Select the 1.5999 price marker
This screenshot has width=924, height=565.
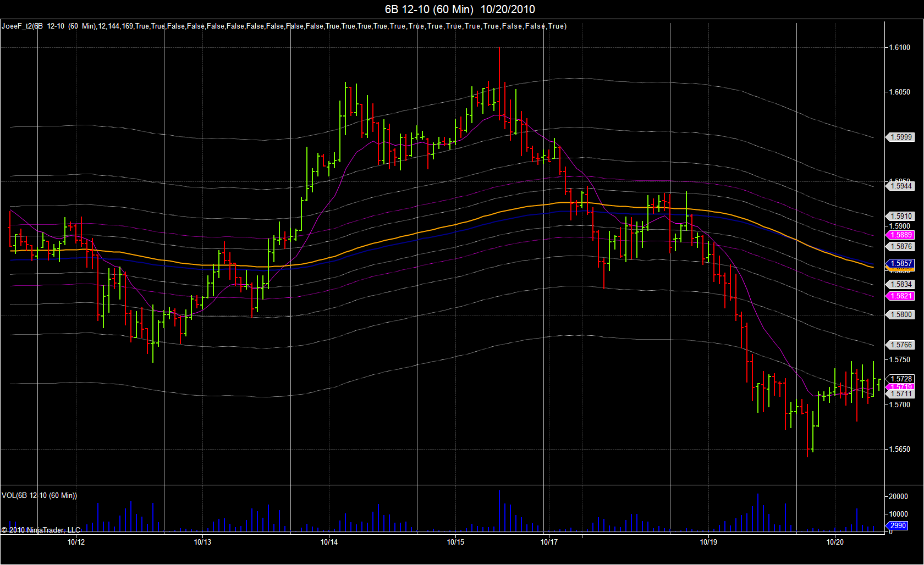coord(900,137)
